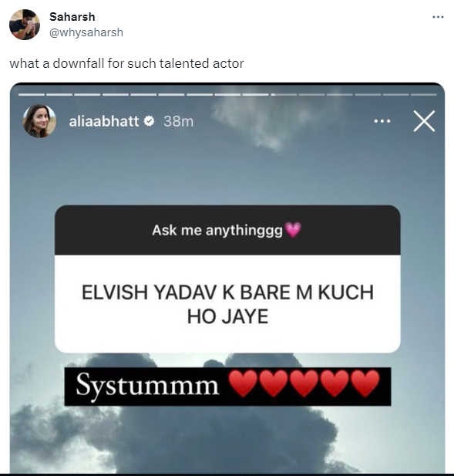Click the pink heart emoji in sticker

293,230
